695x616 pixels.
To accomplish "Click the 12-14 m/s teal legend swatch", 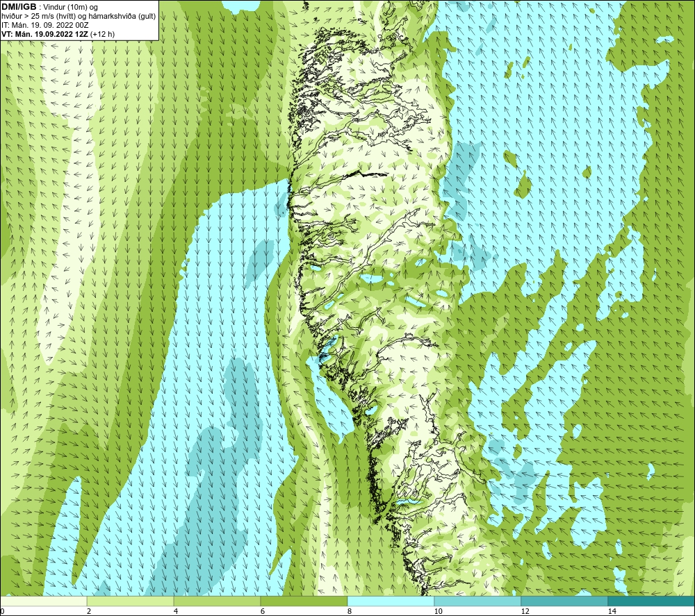I will (564, 601).
